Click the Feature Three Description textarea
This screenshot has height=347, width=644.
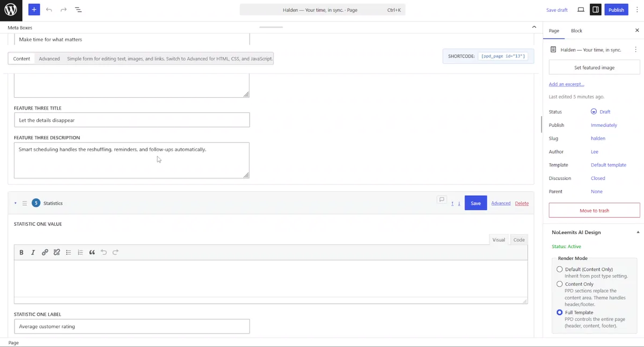point(131,160)
